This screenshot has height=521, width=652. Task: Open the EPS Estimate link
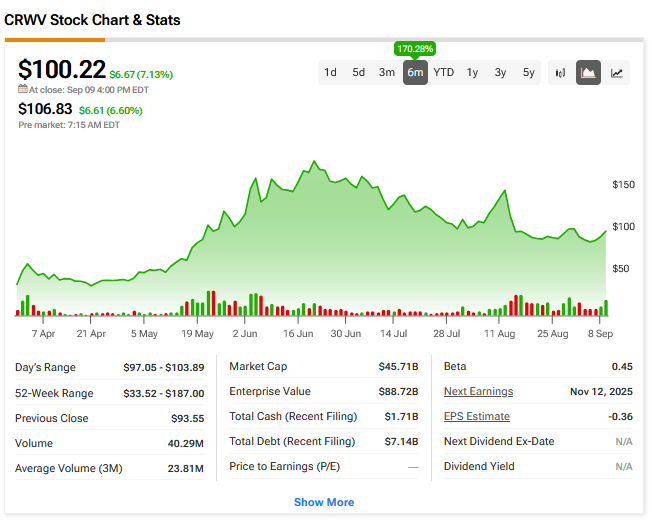point(476,417)
